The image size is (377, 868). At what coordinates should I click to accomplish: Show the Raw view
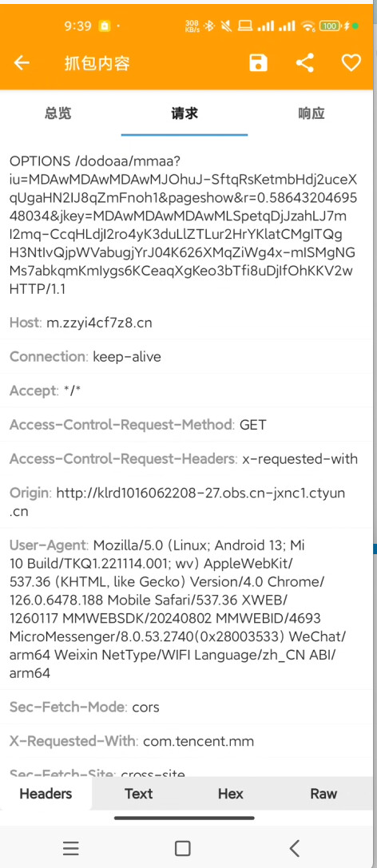pos(323,793)
